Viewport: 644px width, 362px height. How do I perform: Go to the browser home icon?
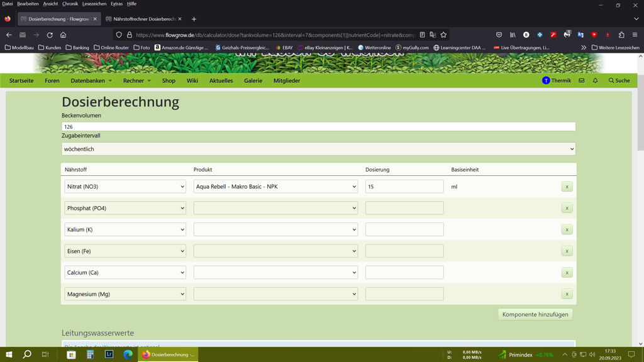coord(63,35)
